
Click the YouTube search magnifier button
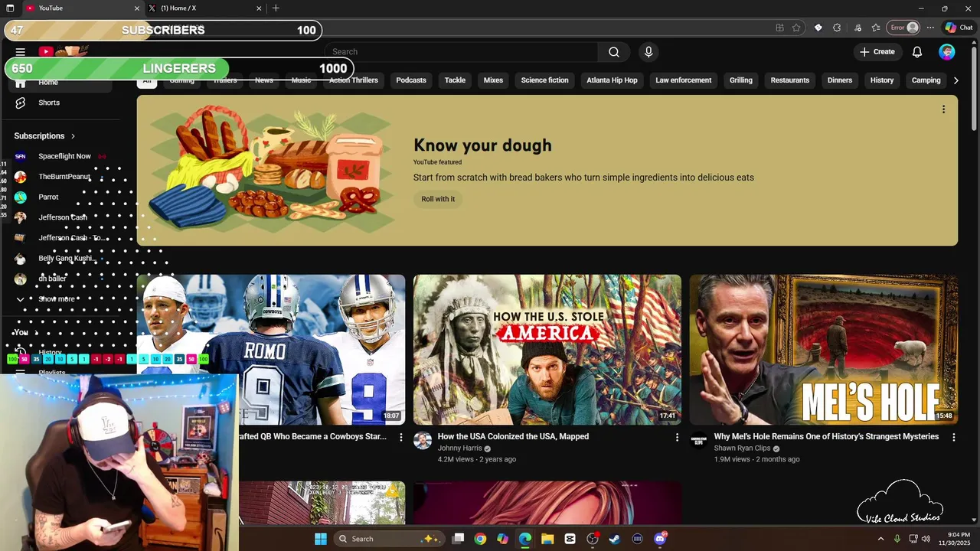coord(614,52)
